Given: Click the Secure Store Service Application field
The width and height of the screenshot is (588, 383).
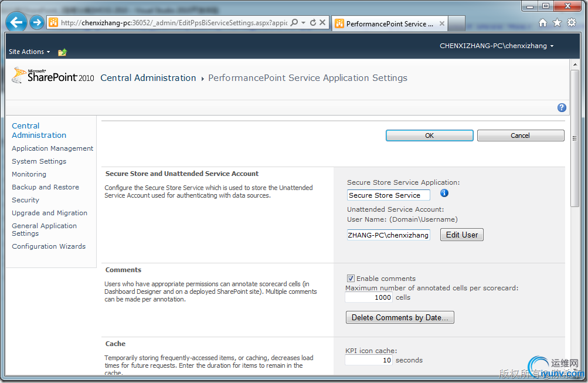Looking at the screenshot, I should 388,195.
